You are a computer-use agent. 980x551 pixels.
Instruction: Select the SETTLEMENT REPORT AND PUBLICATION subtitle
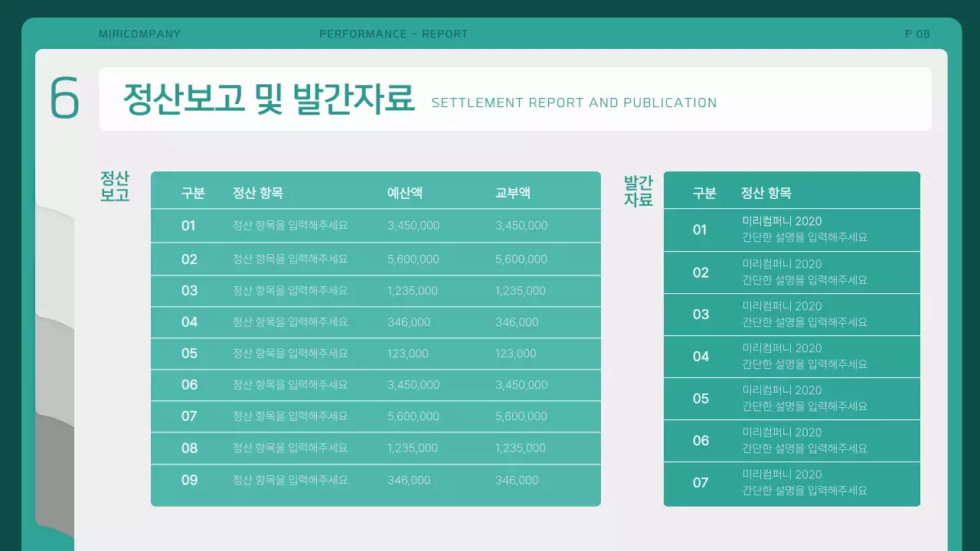[574, 103]
